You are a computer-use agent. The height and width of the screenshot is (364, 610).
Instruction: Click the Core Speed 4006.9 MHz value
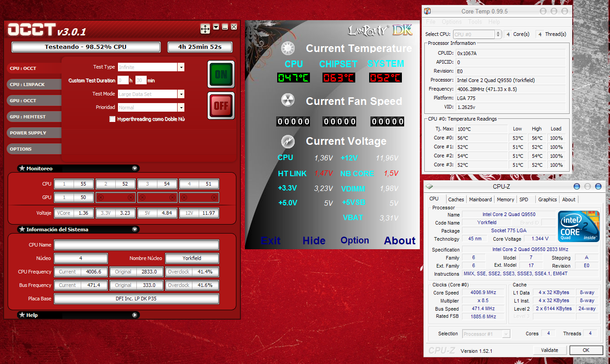point(484,293)
